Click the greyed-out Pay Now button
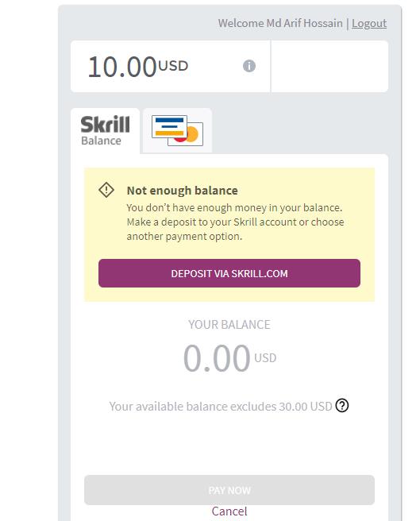This screenshot has width=420, height=521. pos(229,490)
